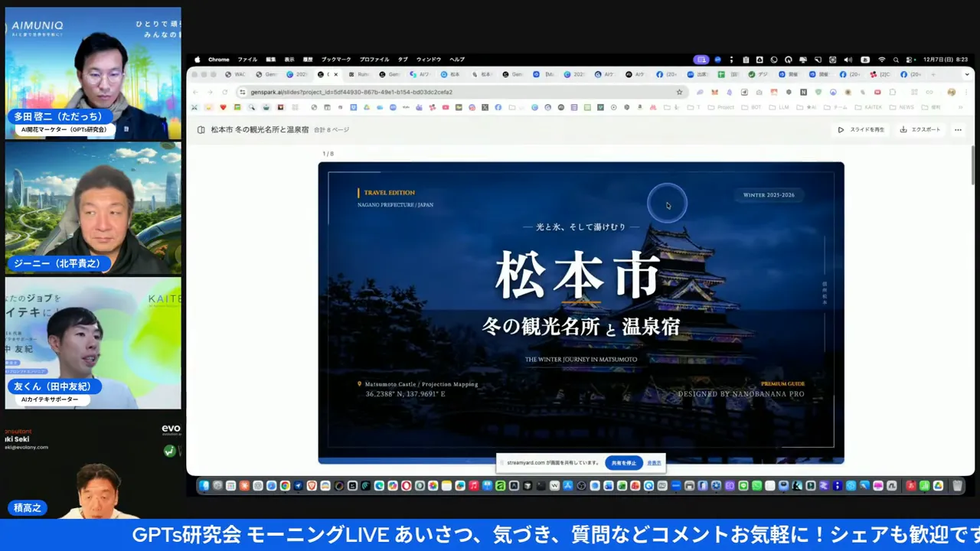Play slides using the スライドを再生 play icon
Viewport: 980px width, 551px height.
pos(841,129)
